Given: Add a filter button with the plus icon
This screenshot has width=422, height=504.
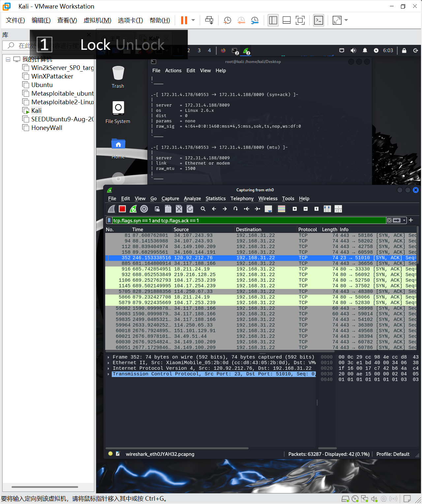Looking at the screenshot, I should (411, 220).
